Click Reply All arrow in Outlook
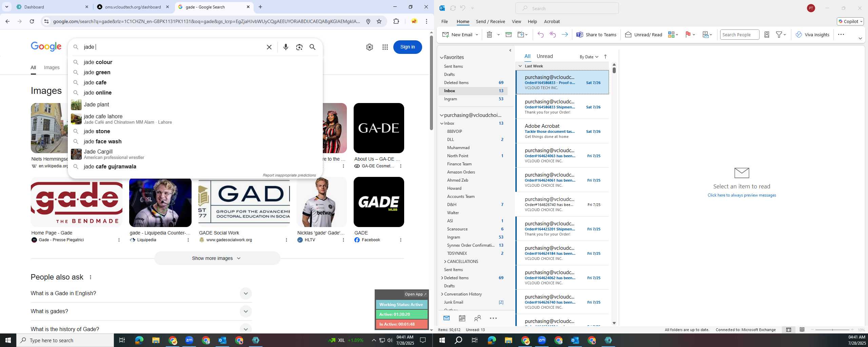Viewport: 868px width, 347px height. [553, 35]
